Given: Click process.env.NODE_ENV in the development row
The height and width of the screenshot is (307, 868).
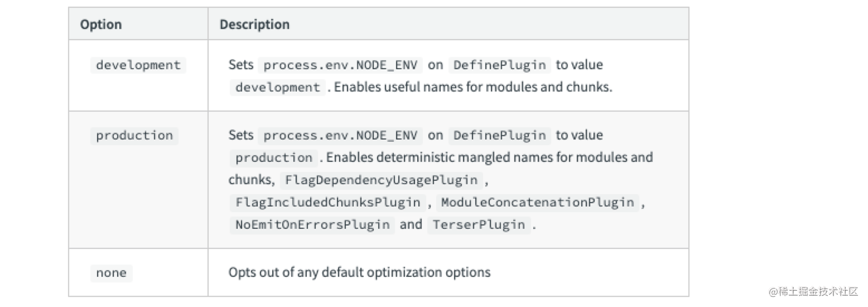Looking at the screenshot, I should click(x=340, y=65).
